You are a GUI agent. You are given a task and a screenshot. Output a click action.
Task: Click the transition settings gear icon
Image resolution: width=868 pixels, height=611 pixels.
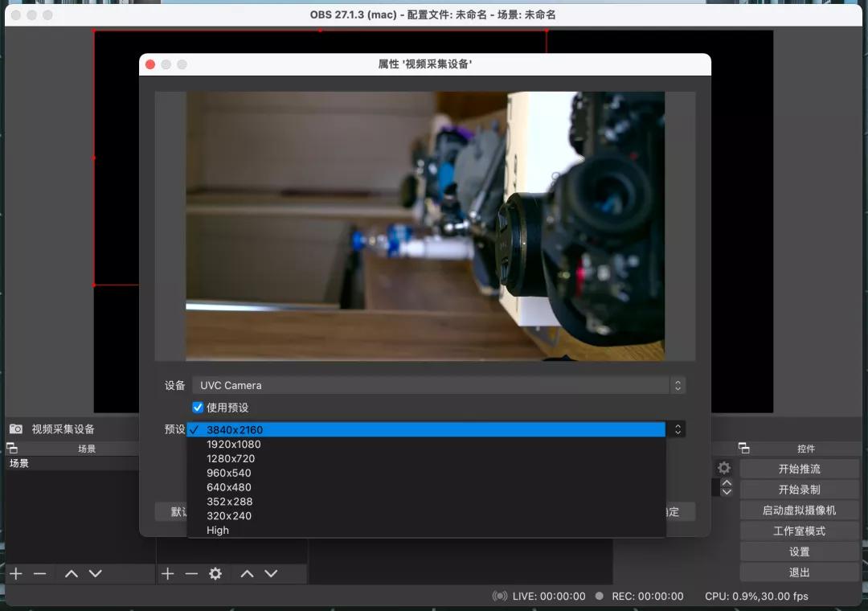coord(724,468)
